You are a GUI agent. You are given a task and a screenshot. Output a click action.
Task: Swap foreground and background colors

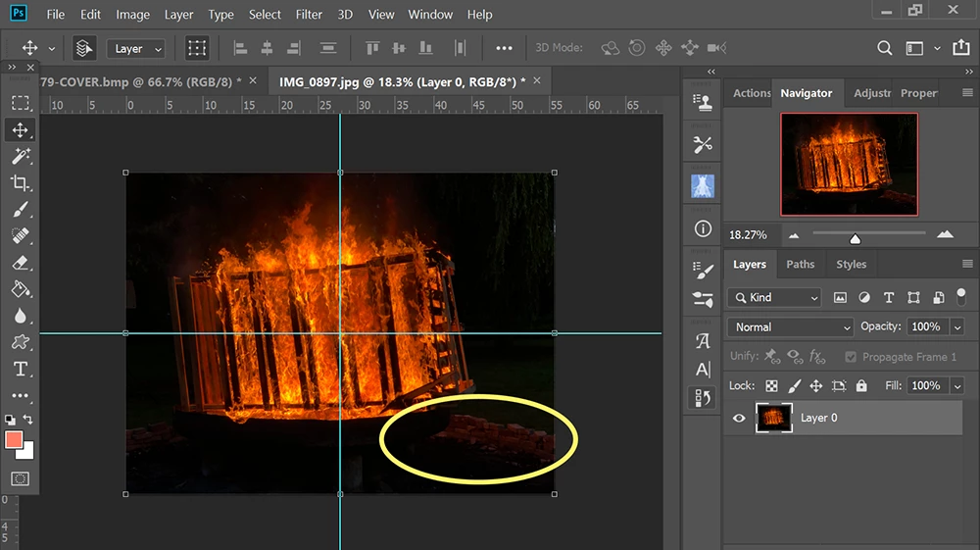pos(28,419)
